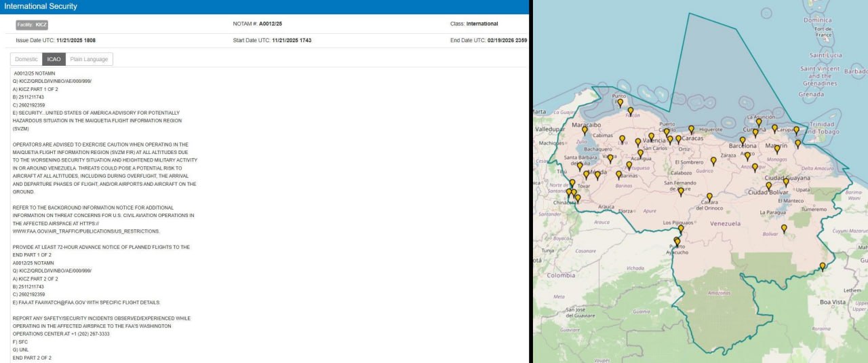
Task: Click the +1 (202) 267-3333 phone number line
Action: (60, 334)
